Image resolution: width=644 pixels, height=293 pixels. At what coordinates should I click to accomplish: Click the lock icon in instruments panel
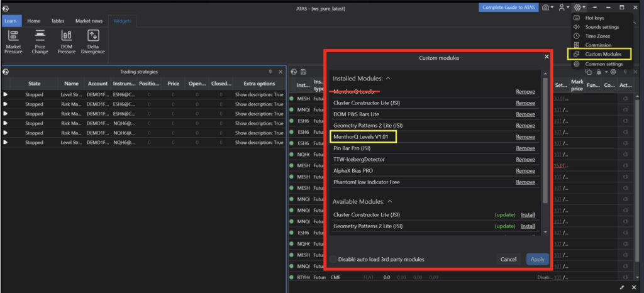click(599, 72)
